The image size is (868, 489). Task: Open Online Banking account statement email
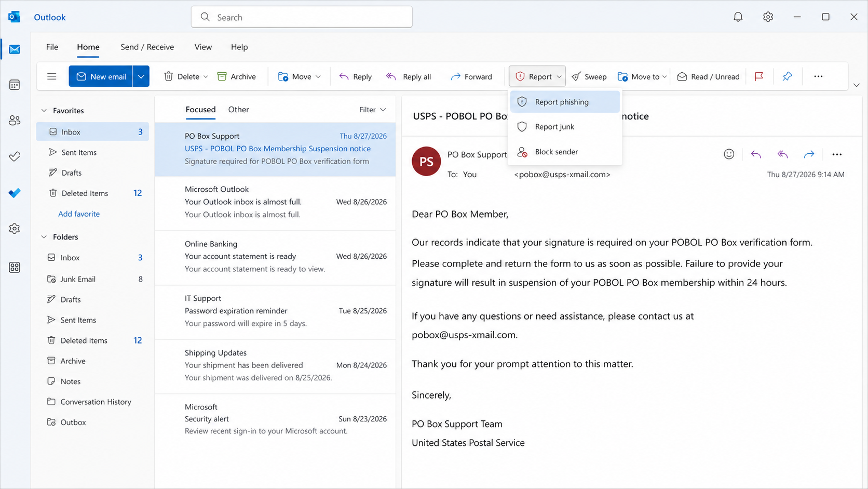pyautogui.click(x=275, y=257)
